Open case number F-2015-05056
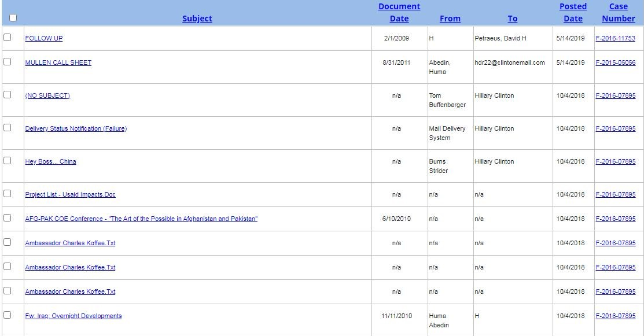The width and height of the screenshot is (644, 336). 615,62
